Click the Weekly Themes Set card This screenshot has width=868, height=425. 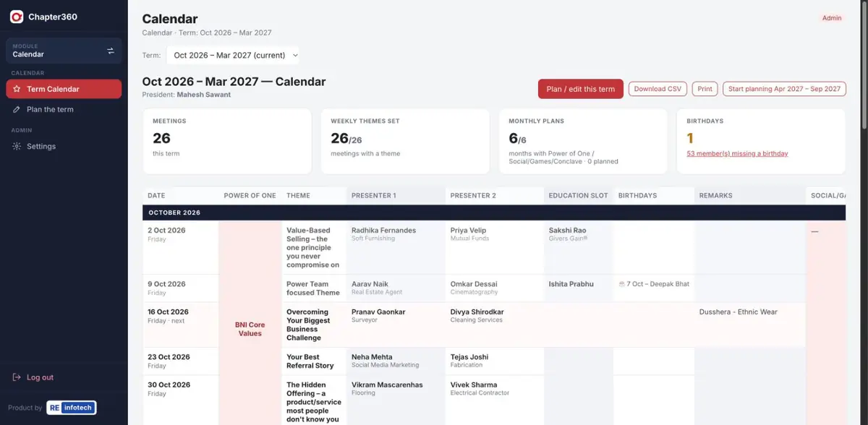(x=405, y=141)
